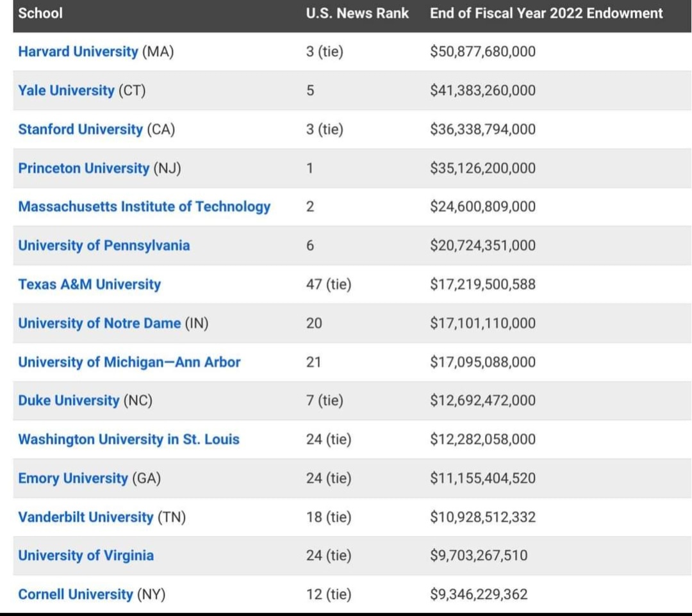Visit the Emory University link

(73, 478)
